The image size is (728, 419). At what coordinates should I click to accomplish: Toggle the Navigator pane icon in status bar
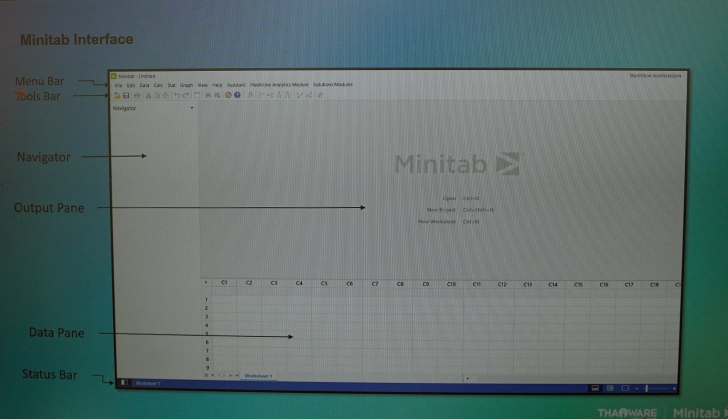(124, 383)
